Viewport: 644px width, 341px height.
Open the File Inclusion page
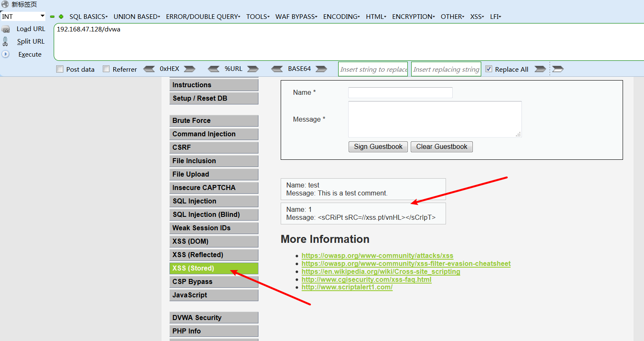click(214, 161)
